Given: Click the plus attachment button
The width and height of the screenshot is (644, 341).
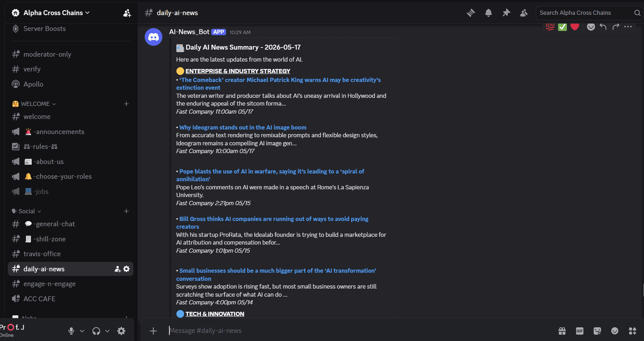Looking at the screenshot, I should [x=153, y=331].
